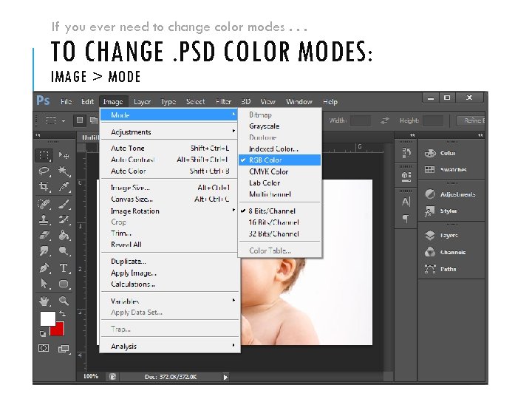
Task: Select the Crop tool
Action: [x=44, y=186]
